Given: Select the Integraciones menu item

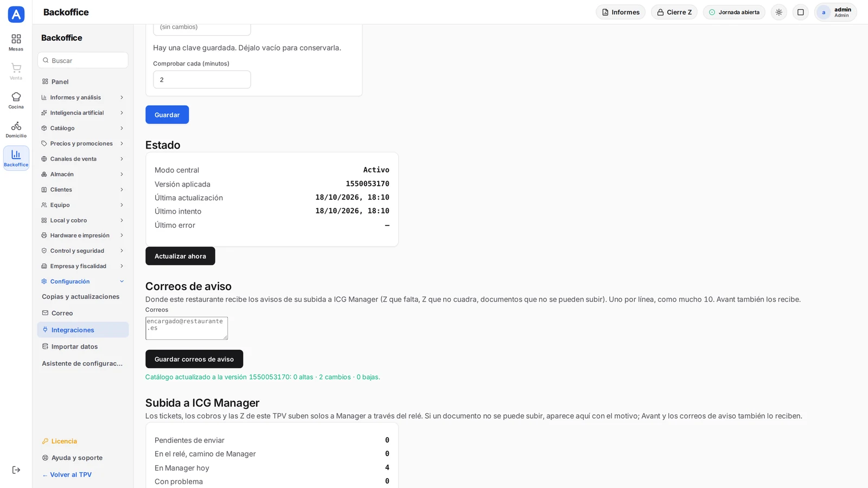Looking at the screenshot, I should click(83, 330).
